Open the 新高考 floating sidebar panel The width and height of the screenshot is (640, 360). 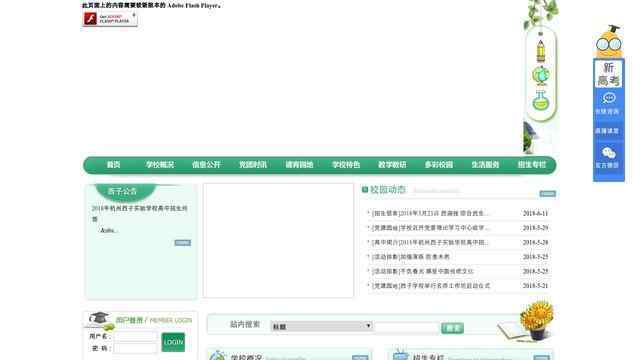pos(609,74)
